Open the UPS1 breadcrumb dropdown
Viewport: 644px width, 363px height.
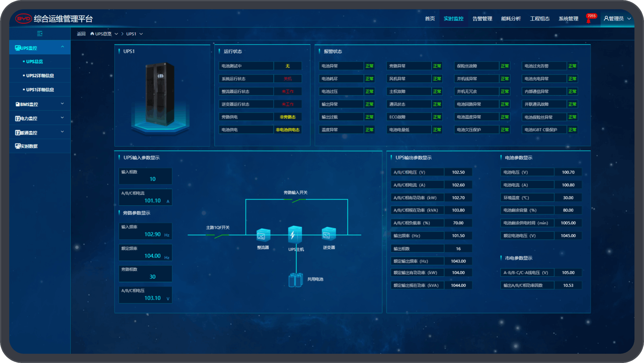coord(141,34)
